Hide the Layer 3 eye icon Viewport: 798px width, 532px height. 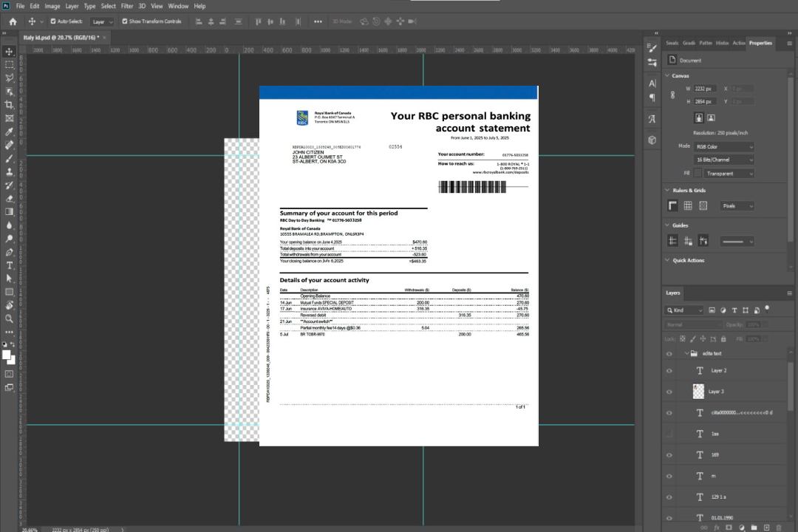[669, 392]
